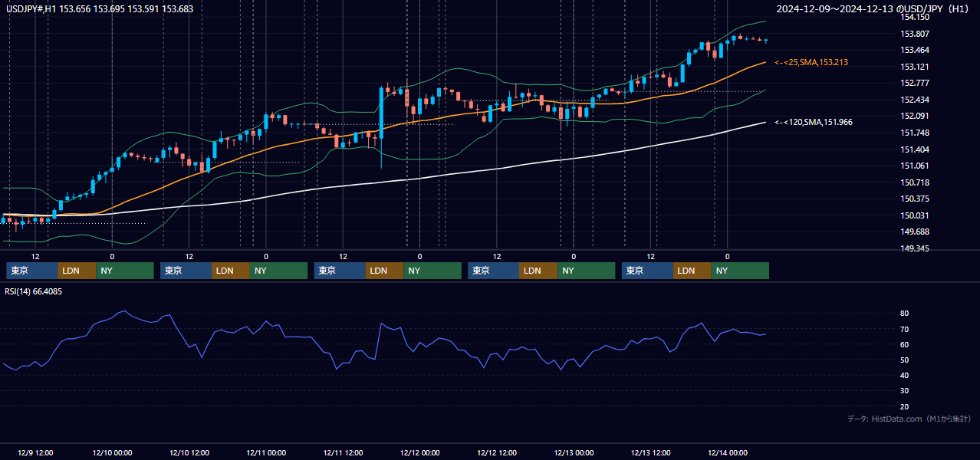Click RSI scale value 50
The width and height of the screenshot is (980, 460).
point(904,360)
